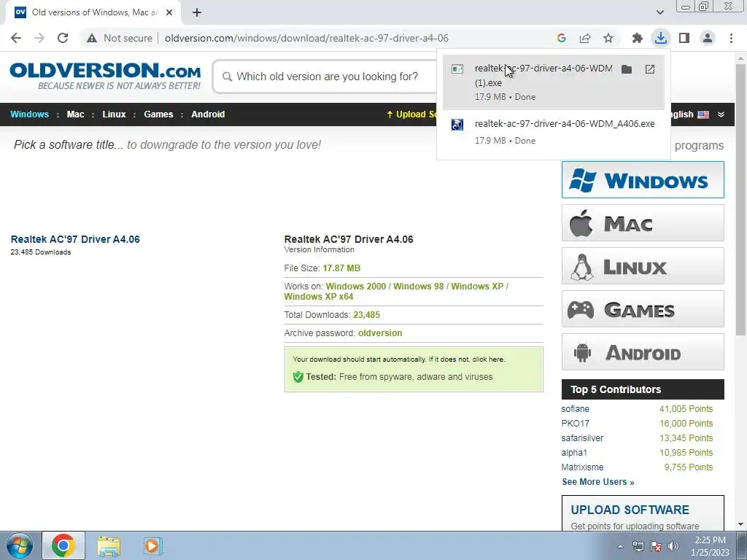Screen dimensions: 747x560
Task: Click See More Users link
Action: (598, 482)
